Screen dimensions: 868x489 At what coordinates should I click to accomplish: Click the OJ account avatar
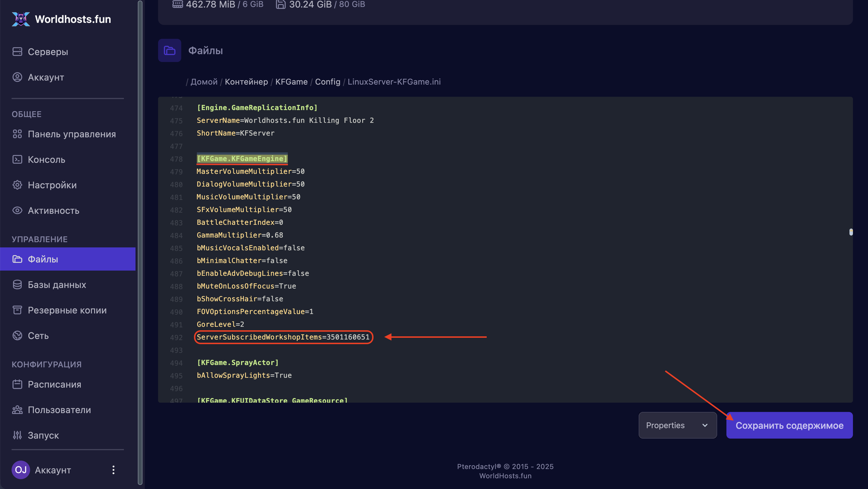21,470
